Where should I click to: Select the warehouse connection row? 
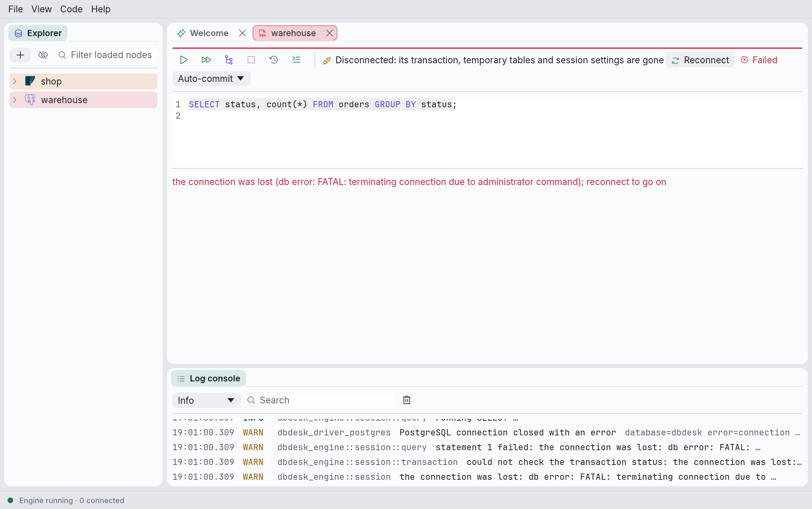[x=83, y=100]
